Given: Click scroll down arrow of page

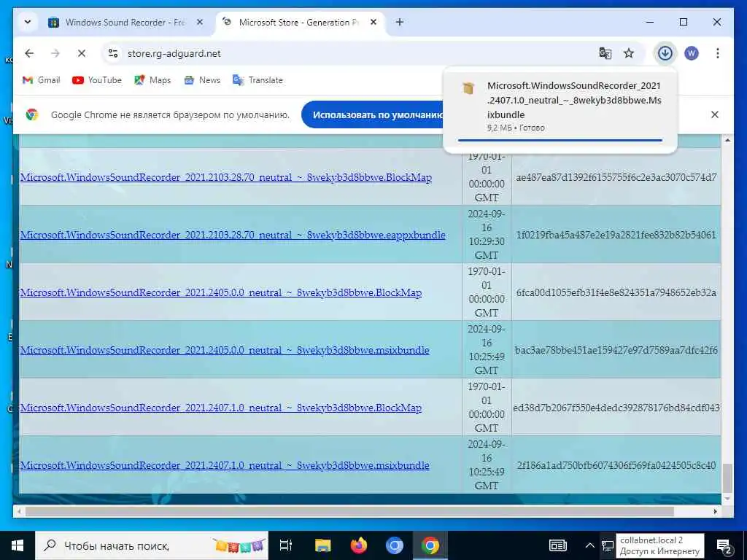Looking at the screenshot, I should pos(727,499).
